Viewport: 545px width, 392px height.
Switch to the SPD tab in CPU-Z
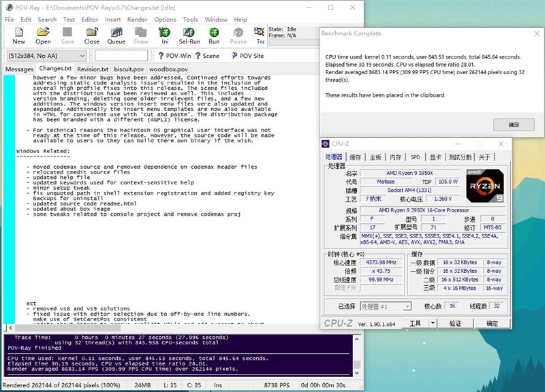pos(415,157)
